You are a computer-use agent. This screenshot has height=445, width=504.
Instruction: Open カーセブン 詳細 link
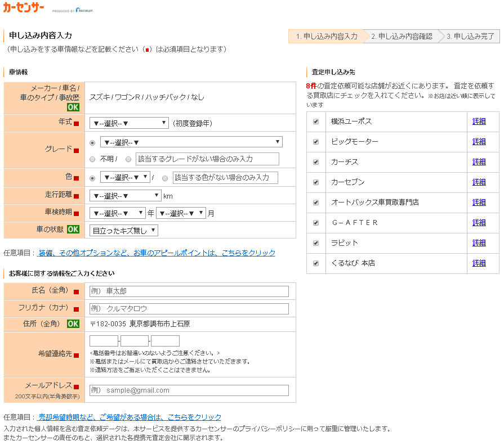point(479,182)
